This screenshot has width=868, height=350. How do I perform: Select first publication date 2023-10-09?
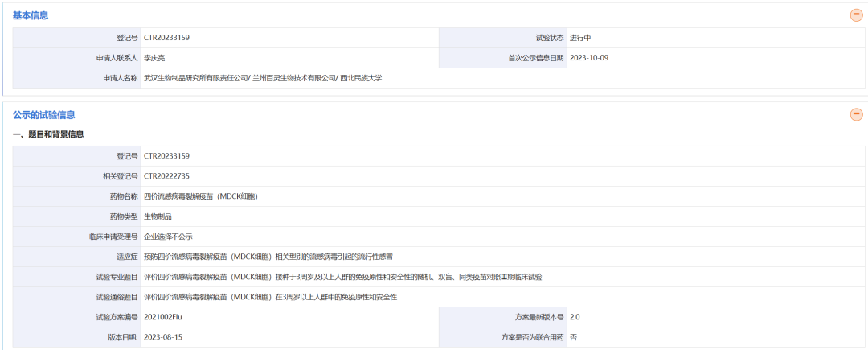pyautogui.click(x=589, y=58)
